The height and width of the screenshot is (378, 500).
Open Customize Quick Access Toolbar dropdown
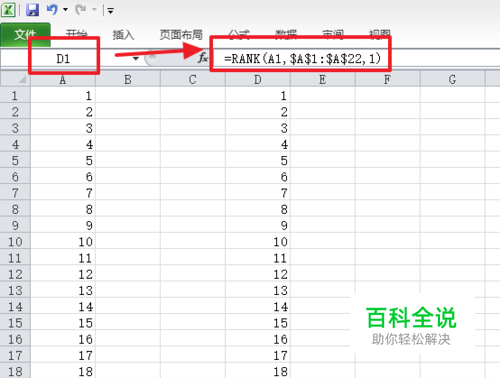[x=110, y=11]
